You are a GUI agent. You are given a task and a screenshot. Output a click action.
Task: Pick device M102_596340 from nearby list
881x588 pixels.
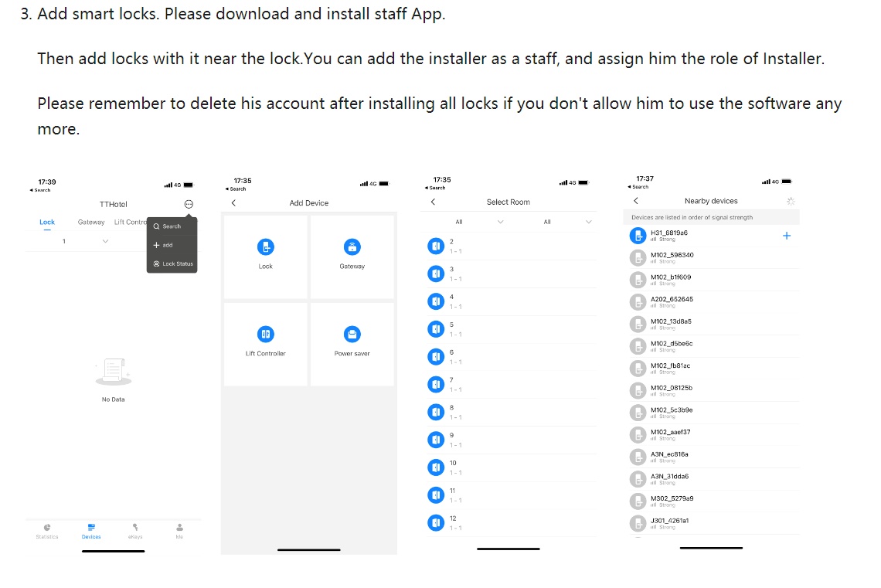[x=672, y=257]
